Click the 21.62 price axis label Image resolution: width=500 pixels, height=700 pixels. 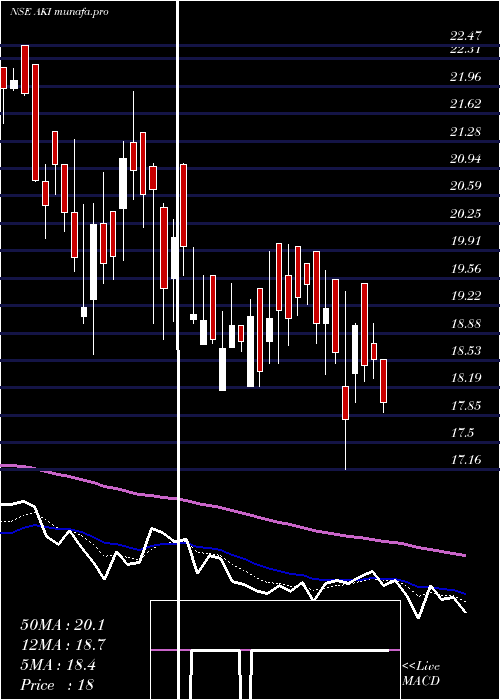coord(466,104)
